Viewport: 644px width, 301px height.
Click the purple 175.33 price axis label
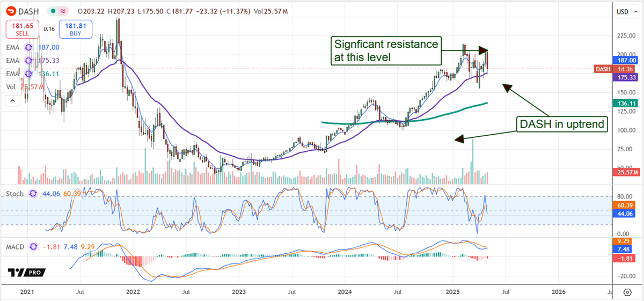point(626,78)
